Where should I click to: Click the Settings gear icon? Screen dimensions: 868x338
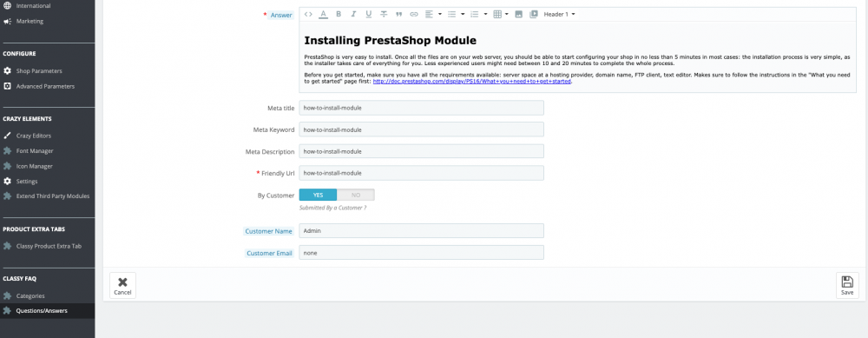[7, 182]
